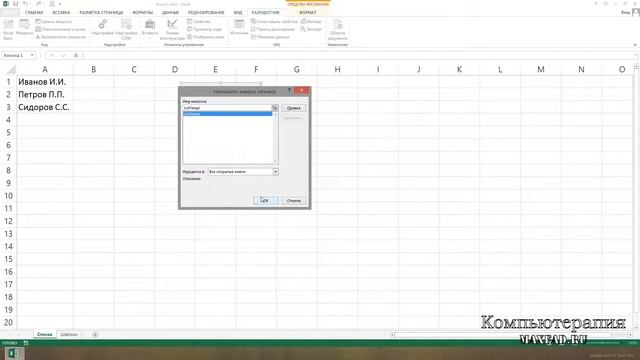Open ФОРМУЛЫ ribbon tab

coord(142,13)
